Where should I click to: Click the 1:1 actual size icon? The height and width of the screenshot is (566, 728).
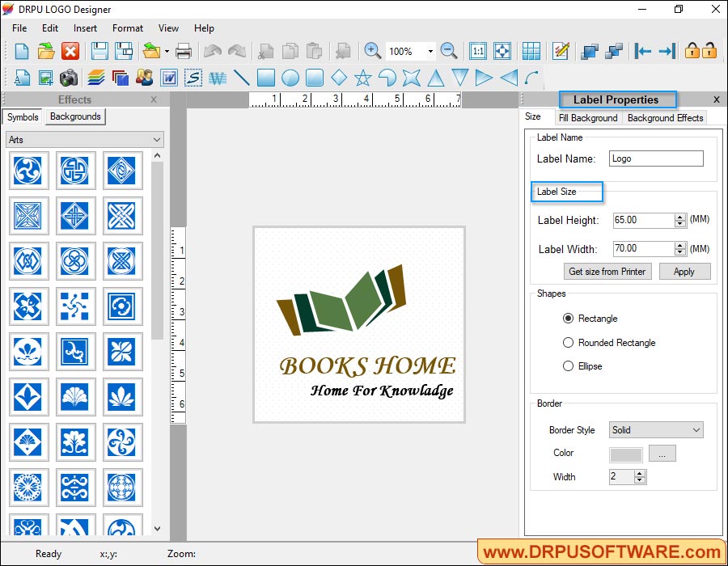[x=477, y=50]
